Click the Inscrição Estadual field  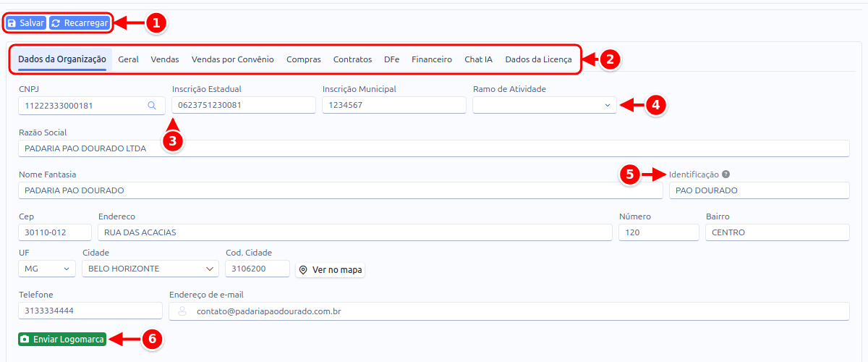(x=244, y=105)
